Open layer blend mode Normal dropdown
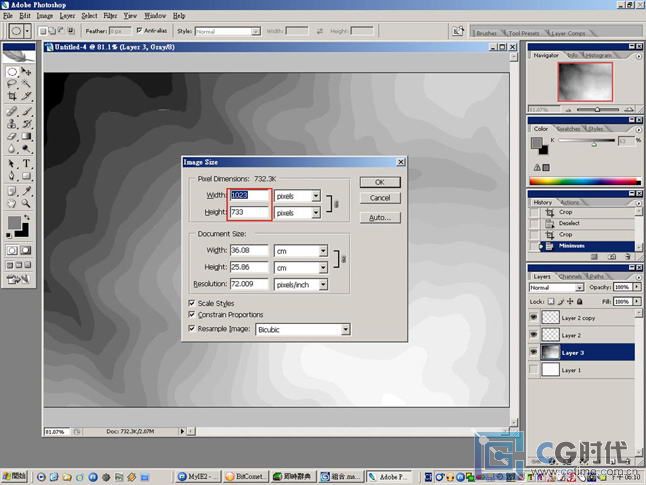646x485 pixels. coord(580,287)
